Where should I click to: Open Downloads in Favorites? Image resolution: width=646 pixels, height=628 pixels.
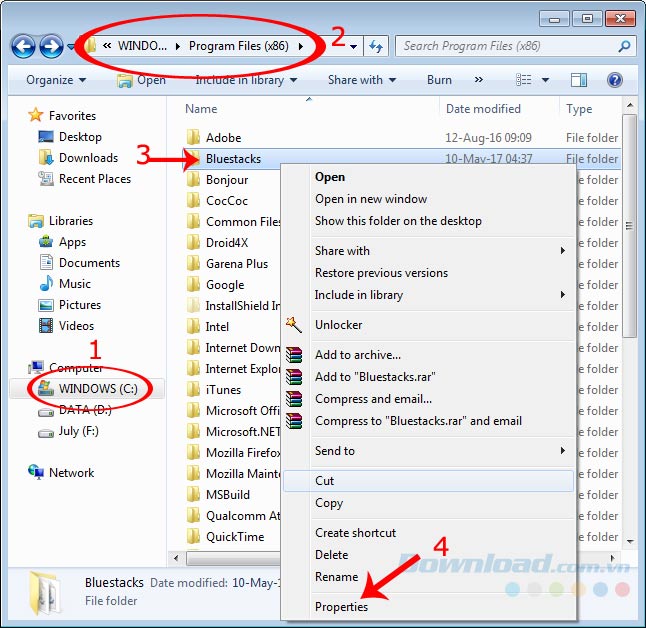tap(88, 158)
